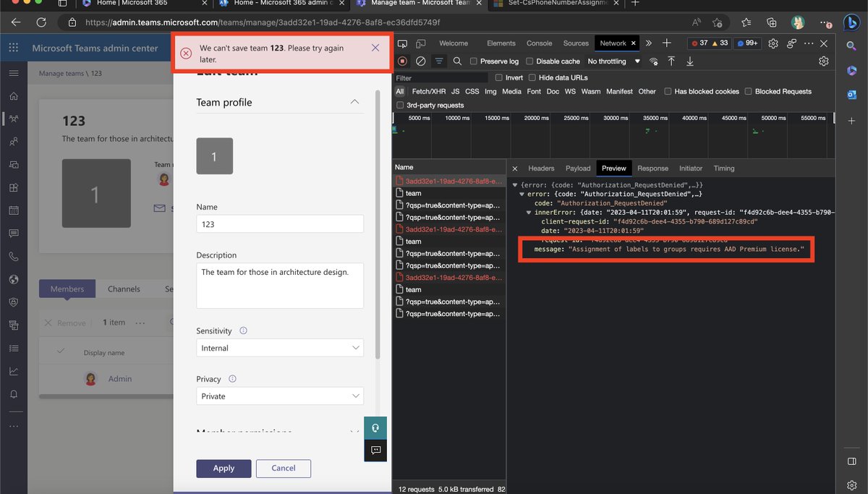Open the shield icon in admin sidebar
868x494 pixels.
[x=13, y=302]
